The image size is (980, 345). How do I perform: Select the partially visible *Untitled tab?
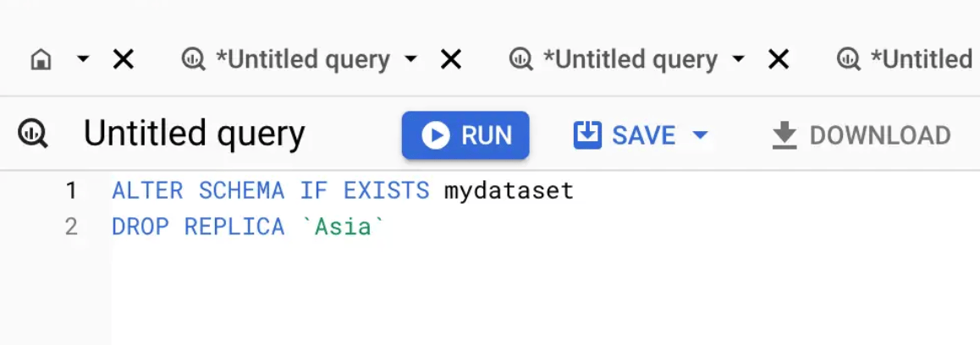(x=922, y=59)
